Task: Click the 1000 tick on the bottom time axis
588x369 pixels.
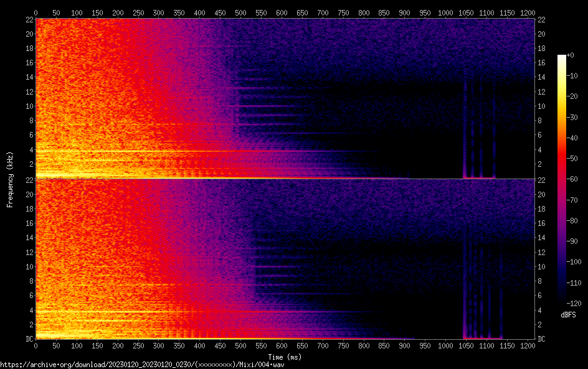Action: [x=445, y=346]
